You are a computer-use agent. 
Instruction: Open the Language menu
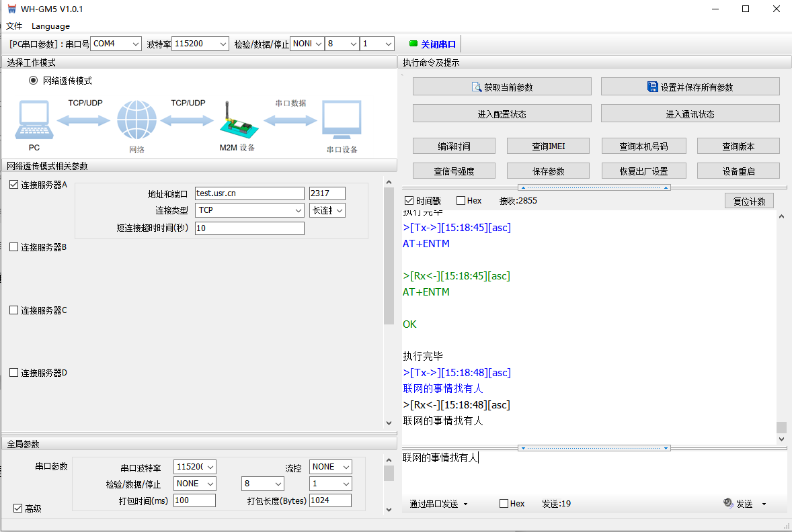click(x=50, y=26)
